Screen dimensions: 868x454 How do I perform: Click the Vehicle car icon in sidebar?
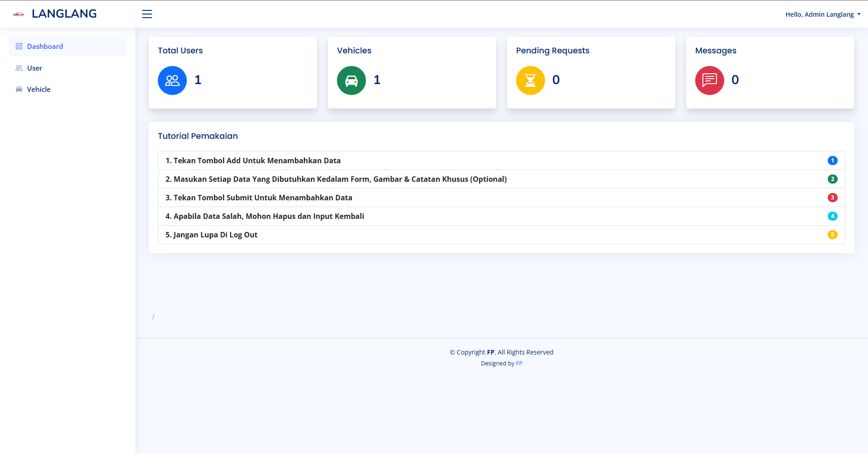tap(19, 89)
